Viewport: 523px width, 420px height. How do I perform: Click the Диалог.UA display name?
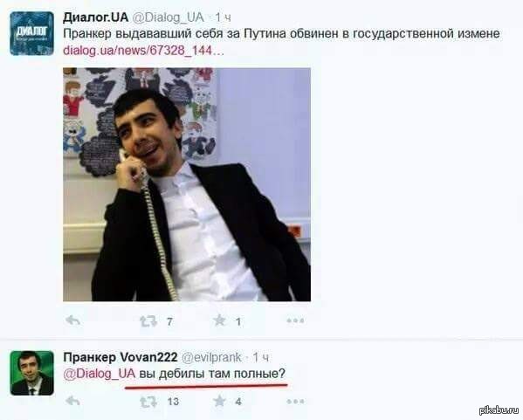tap(96, 17)
